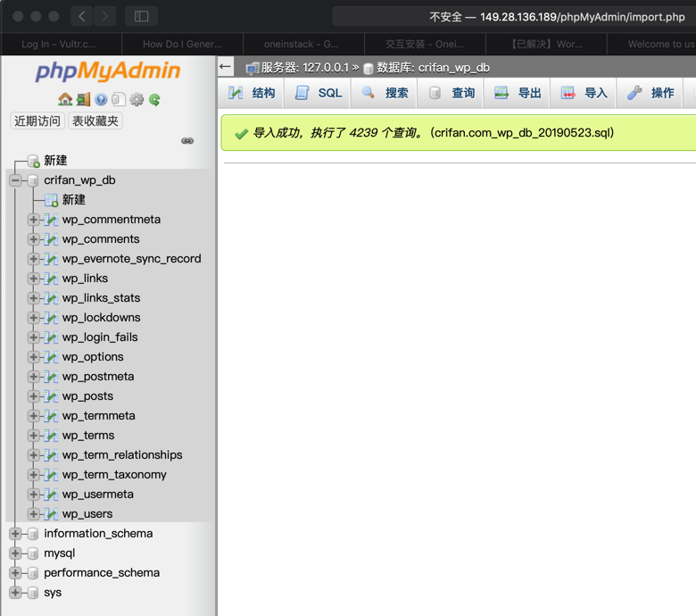Click the wp_options table icon

tap(51, 357)
